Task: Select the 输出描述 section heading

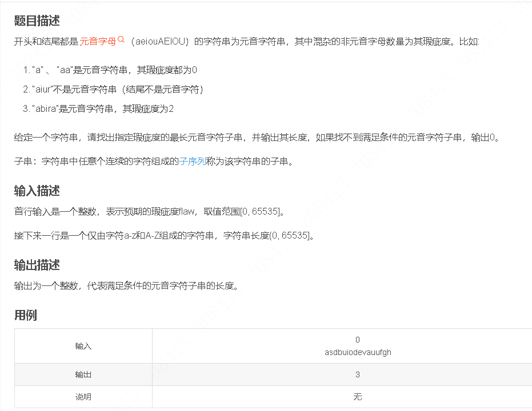Action: coord(36,265)
